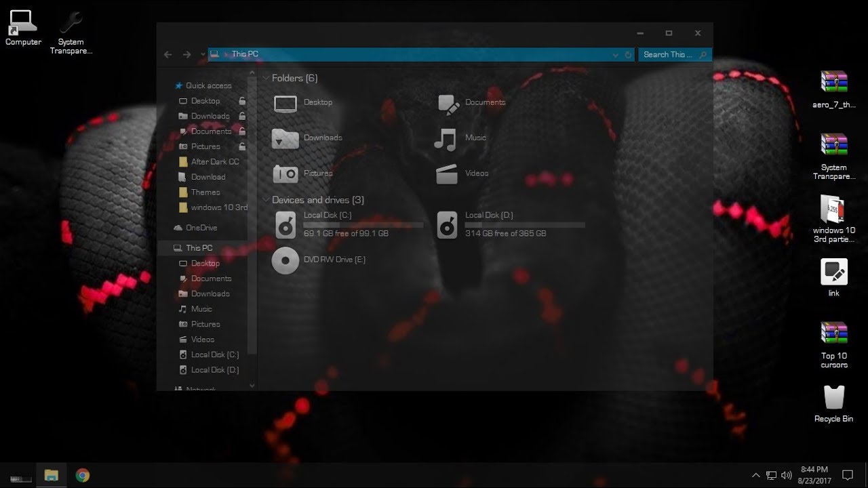Click the navigation pane scroll-down arrow
Screen dimensions: 868x488
coord(252,386)
